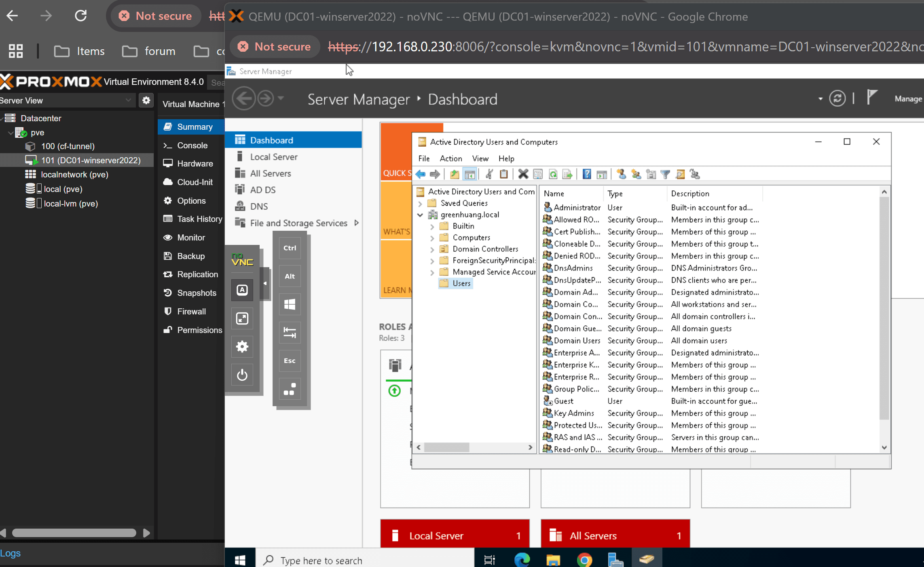Toggle noVNC fullscreen icon
Image resolution: width=924 pixels, height=567 pixels.
[242, 318]
